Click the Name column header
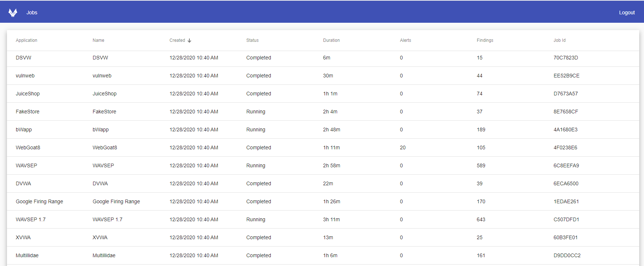The width and height of the screenshot is (644, 266). [98, 40]
